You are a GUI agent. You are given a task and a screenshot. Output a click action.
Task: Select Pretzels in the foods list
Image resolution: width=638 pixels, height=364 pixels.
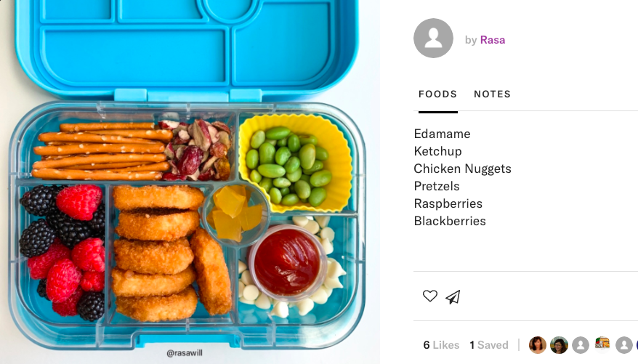[437, 186]
